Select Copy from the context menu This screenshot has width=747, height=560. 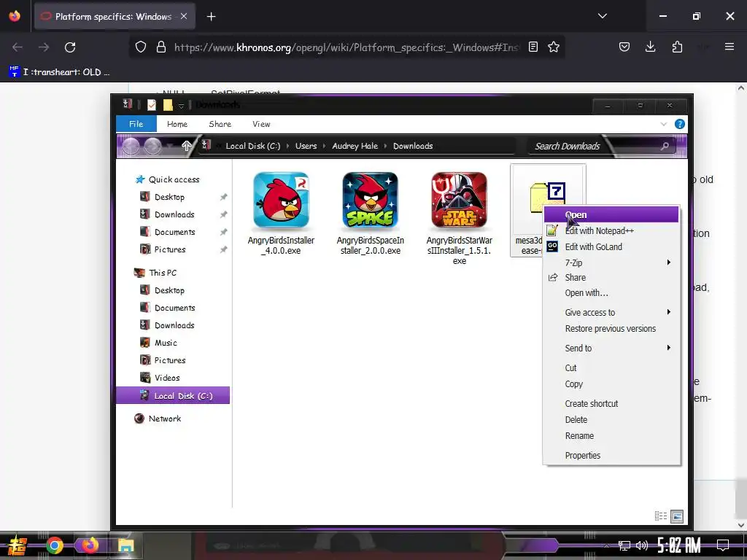(x=612, y=384)
